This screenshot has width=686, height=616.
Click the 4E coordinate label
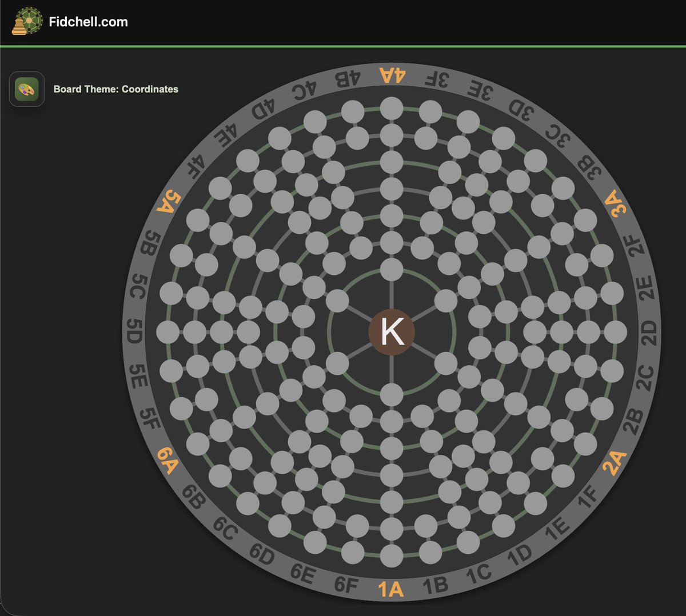click(x=226, y=134)
